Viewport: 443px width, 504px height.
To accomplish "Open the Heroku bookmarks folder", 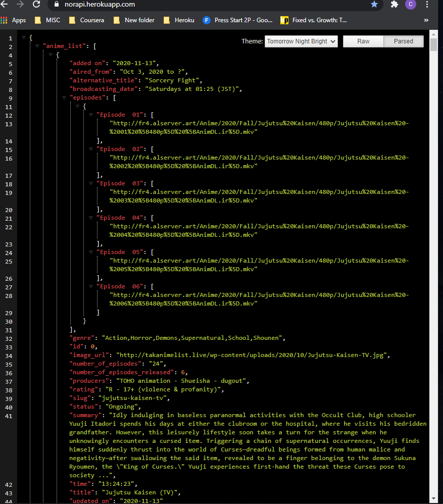I will (x=179, y=20).
